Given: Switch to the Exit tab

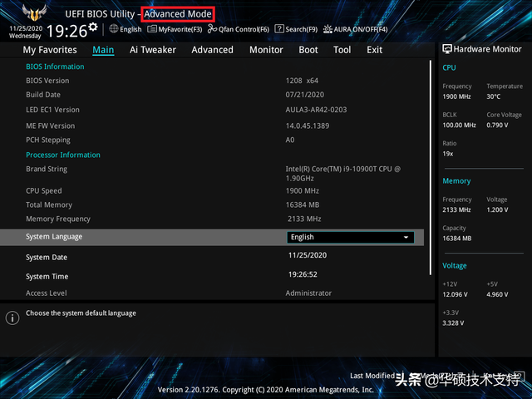Looking at the screenshot, I should tap(374, 50).
